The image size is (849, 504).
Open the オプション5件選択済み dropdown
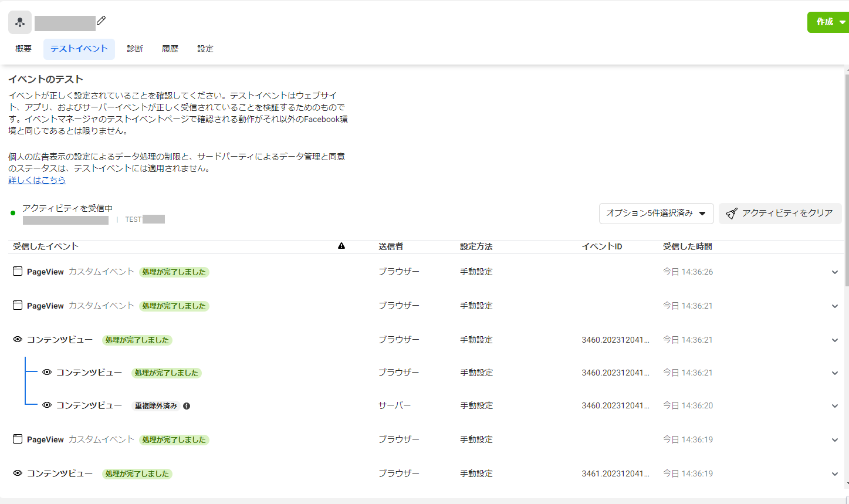click(x=656, y=214)
